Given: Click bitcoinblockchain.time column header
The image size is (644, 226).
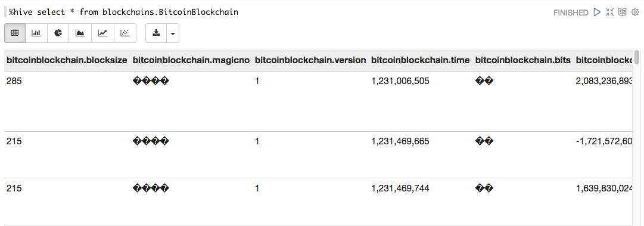Looking at the screenshot, I should point(420,60).
